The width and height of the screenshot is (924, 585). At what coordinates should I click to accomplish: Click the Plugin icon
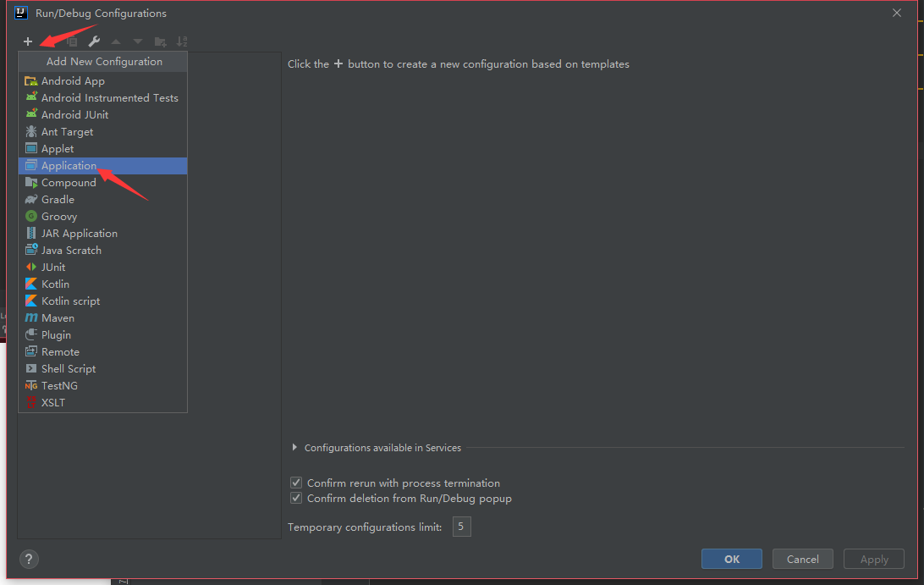(31, 334)
